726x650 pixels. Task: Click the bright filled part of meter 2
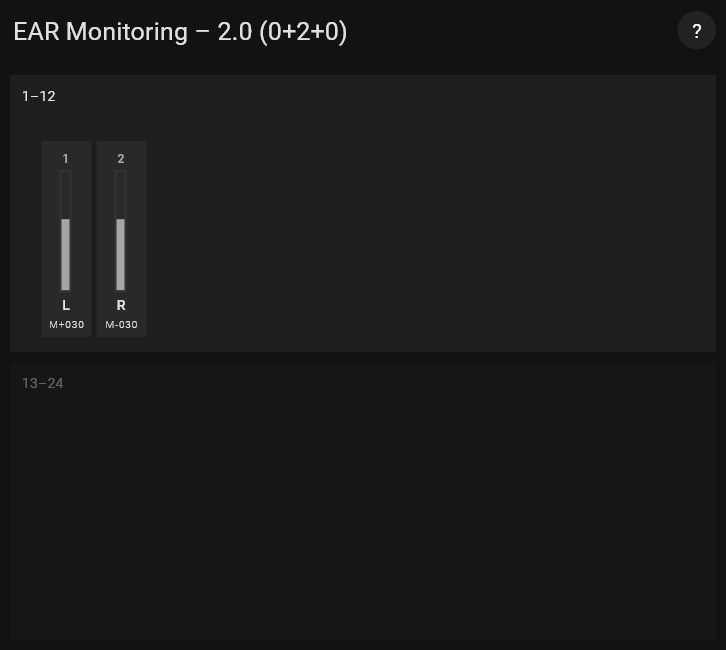click(121, 256)
